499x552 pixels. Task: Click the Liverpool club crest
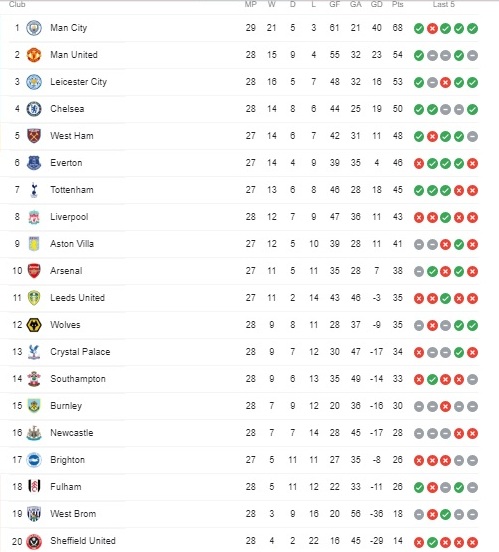(x=34, y=217)
